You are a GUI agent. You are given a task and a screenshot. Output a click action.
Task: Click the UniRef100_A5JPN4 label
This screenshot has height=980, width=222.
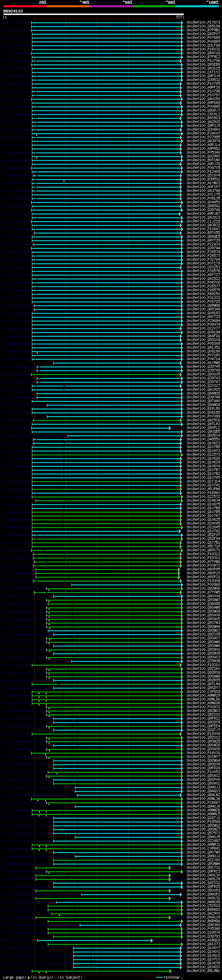pos(203,489)
